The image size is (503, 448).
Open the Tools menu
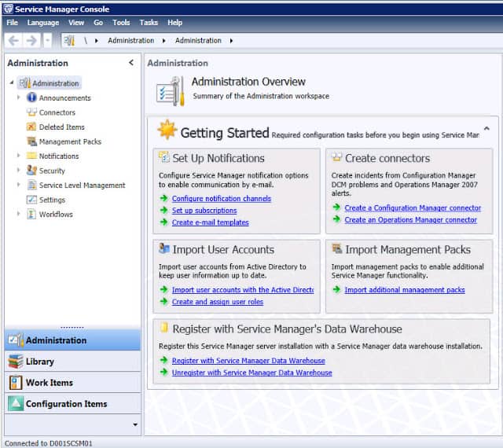121,23
